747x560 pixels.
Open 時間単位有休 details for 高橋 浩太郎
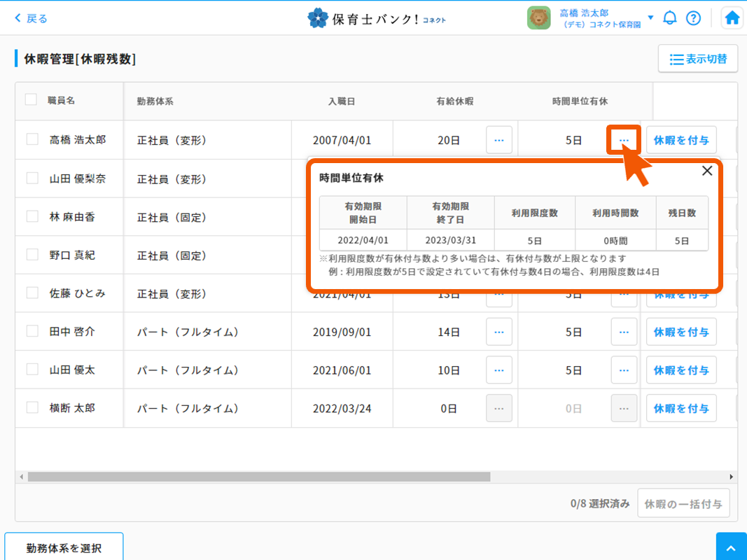click(x=624, y=140)
